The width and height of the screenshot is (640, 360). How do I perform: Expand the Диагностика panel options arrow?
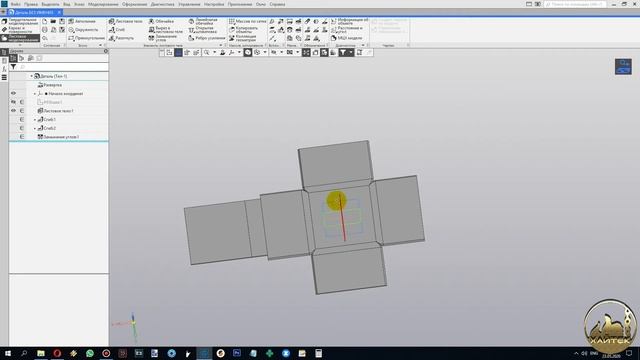pos(363,45)
